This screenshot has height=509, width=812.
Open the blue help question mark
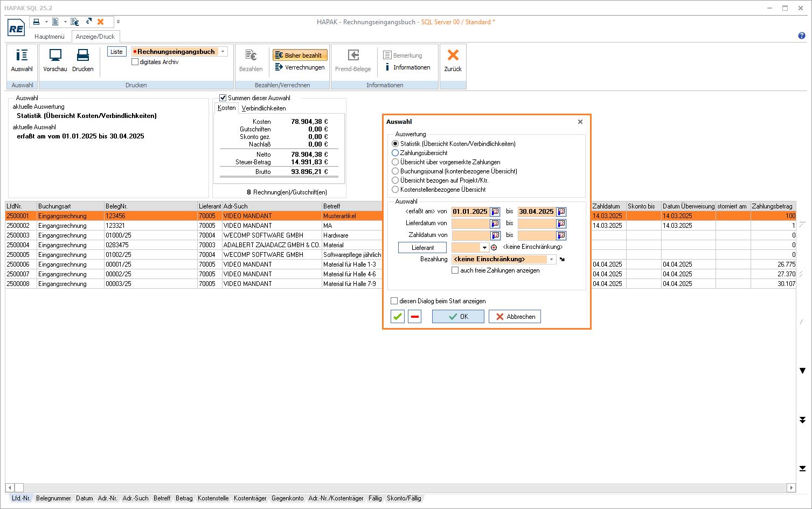pos(802,36)
